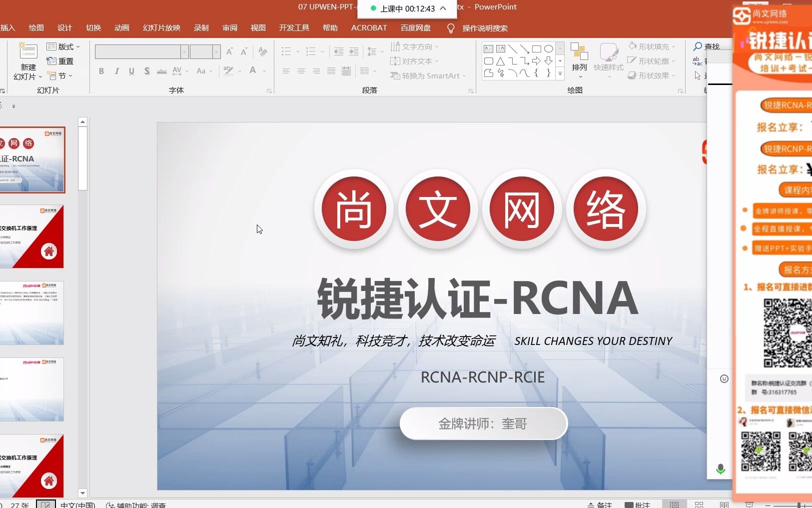The image size is (812, 508).
Task: Click the text Highlight Color pen
Action: 228,70
